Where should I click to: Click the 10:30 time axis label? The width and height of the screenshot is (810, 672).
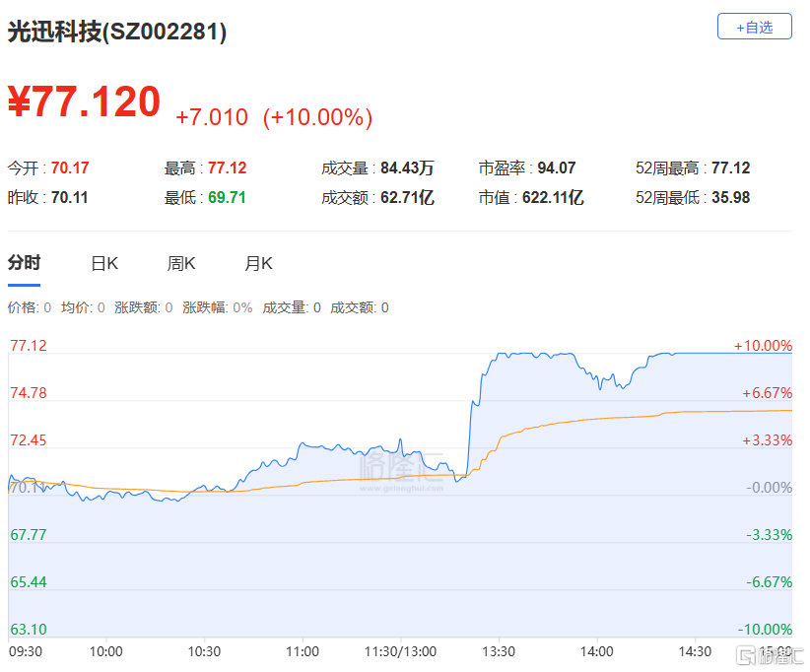(x=204, y=652)
